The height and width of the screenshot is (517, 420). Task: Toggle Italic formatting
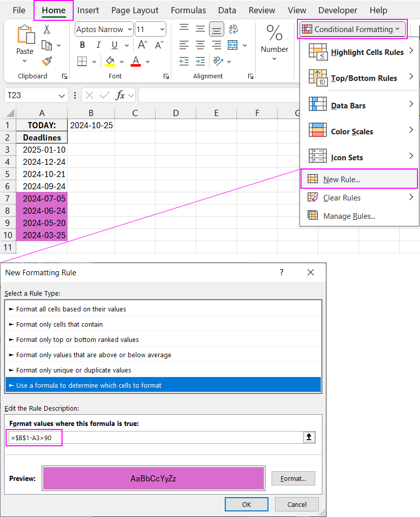point(98,45)
